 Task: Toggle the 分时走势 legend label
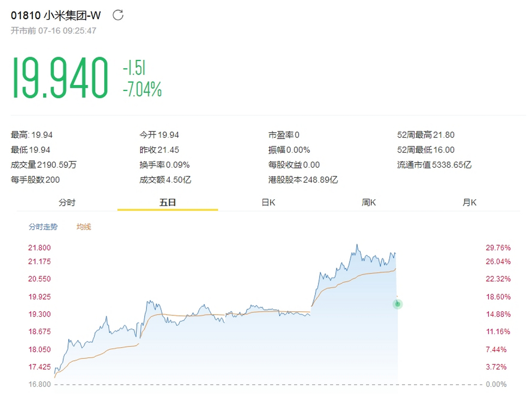[x=43, y=227]
